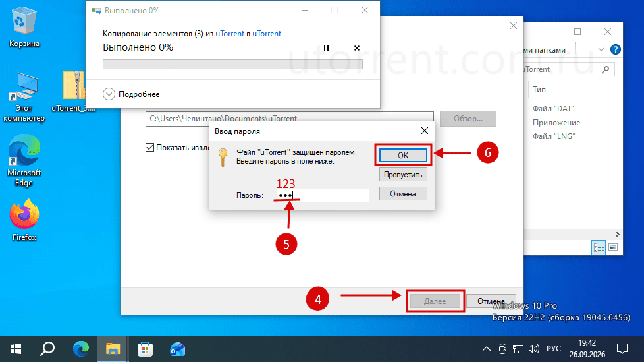
Task: Switch the РУС input language
Action: (553, 349)
